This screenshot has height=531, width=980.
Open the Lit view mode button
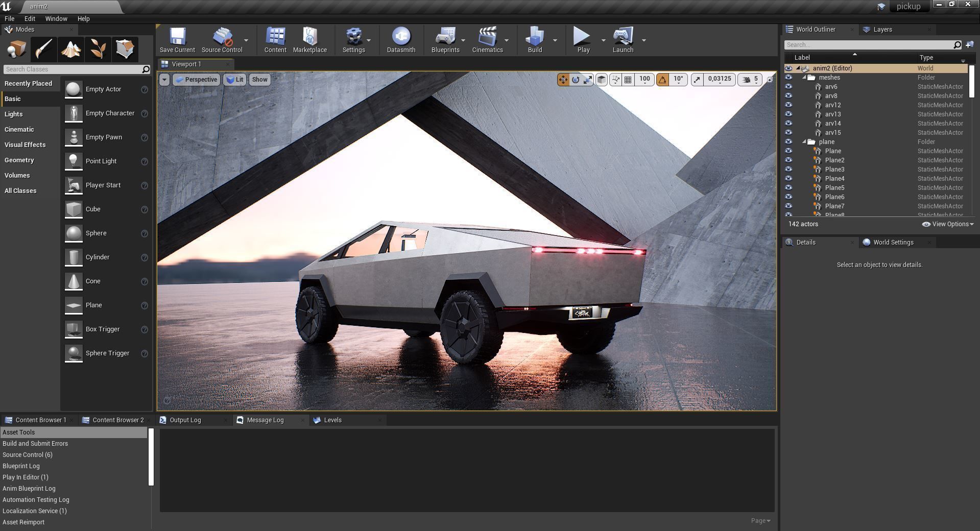234,80
